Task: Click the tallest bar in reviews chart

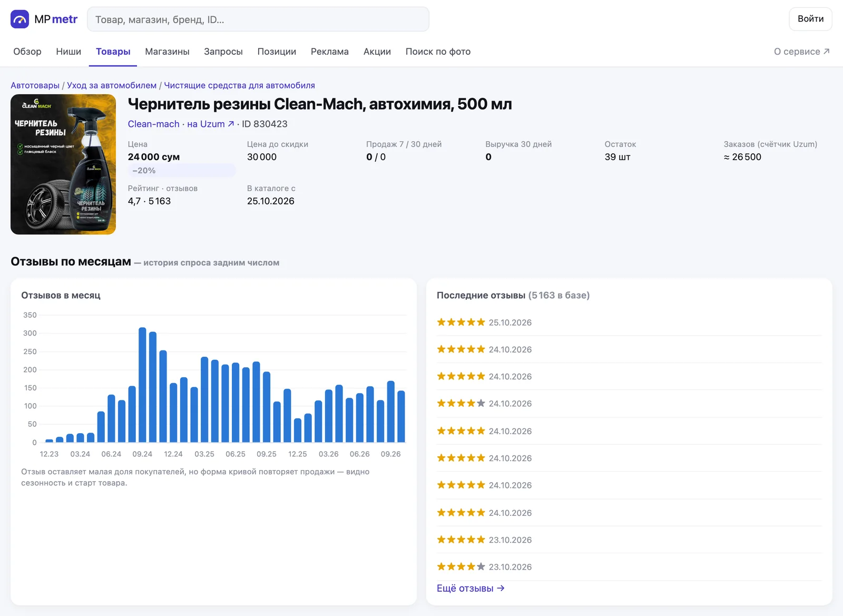Action: [142, 385]
